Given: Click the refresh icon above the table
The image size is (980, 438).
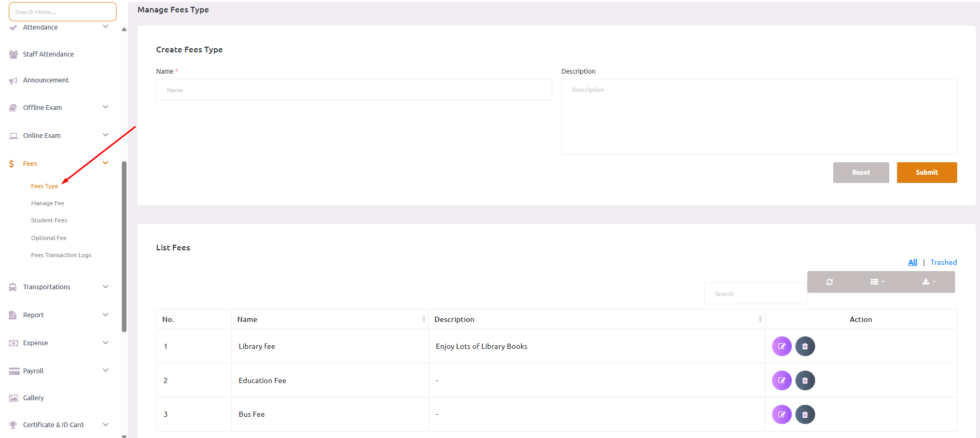Looking at the screenshot, I should (829, 282).
